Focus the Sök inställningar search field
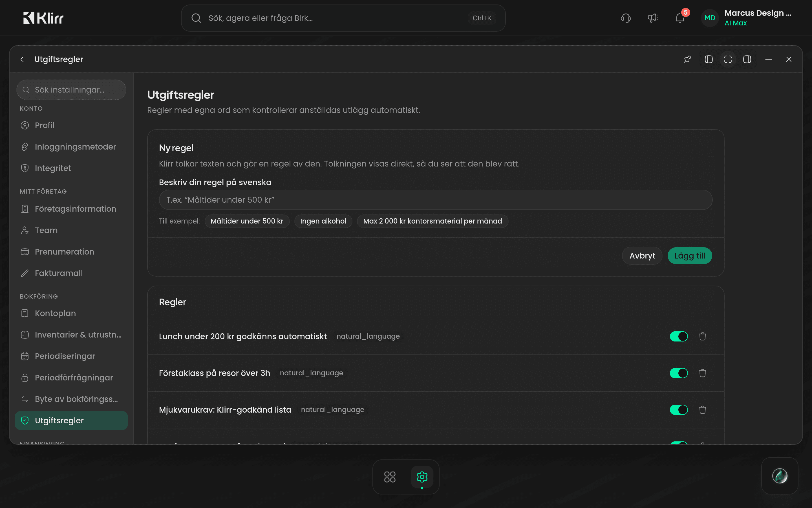This screenshot has height=508, width=812. coord(71,90)
